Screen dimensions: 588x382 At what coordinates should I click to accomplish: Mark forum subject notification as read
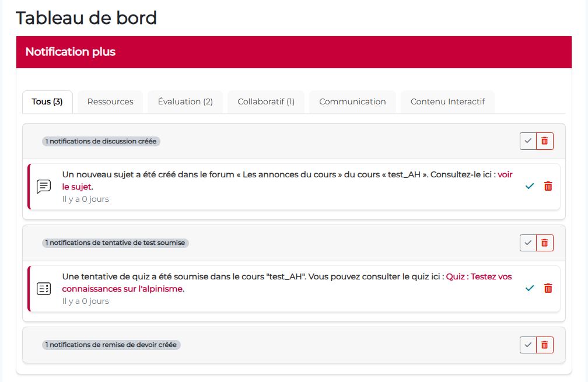coord(530,186)
